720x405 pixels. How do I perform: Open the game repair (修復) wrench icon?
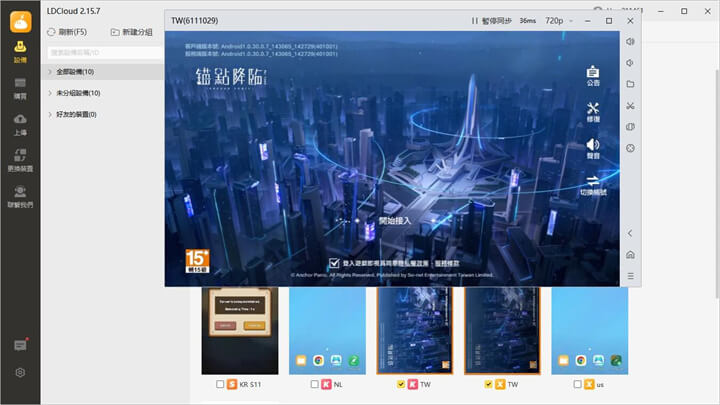point(593,112)
